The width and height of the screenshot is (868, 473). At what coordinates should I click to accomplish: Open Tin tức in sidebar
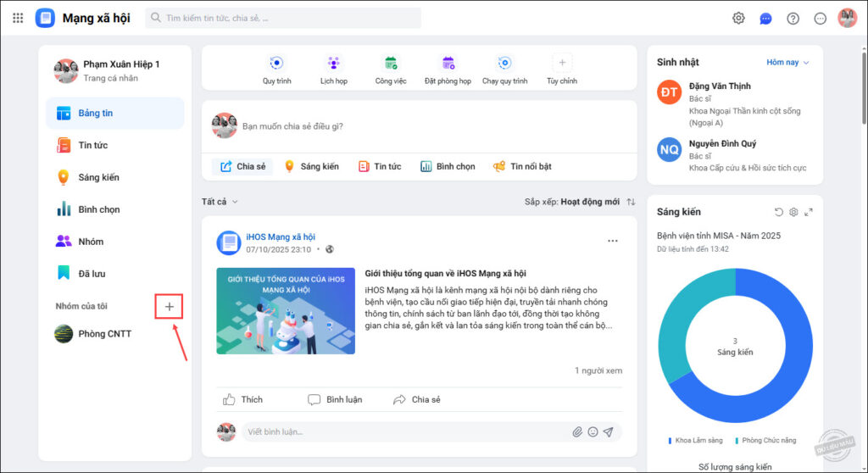(115, 145)
